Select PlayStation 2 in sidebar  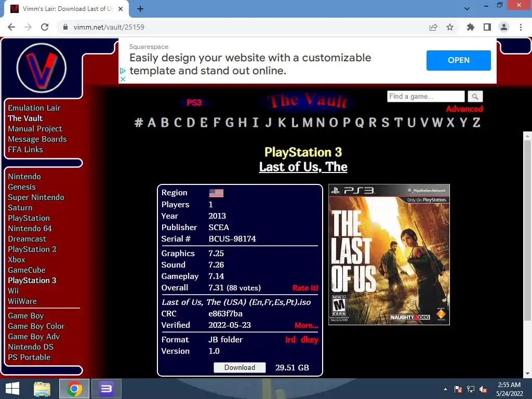[32, 249]
